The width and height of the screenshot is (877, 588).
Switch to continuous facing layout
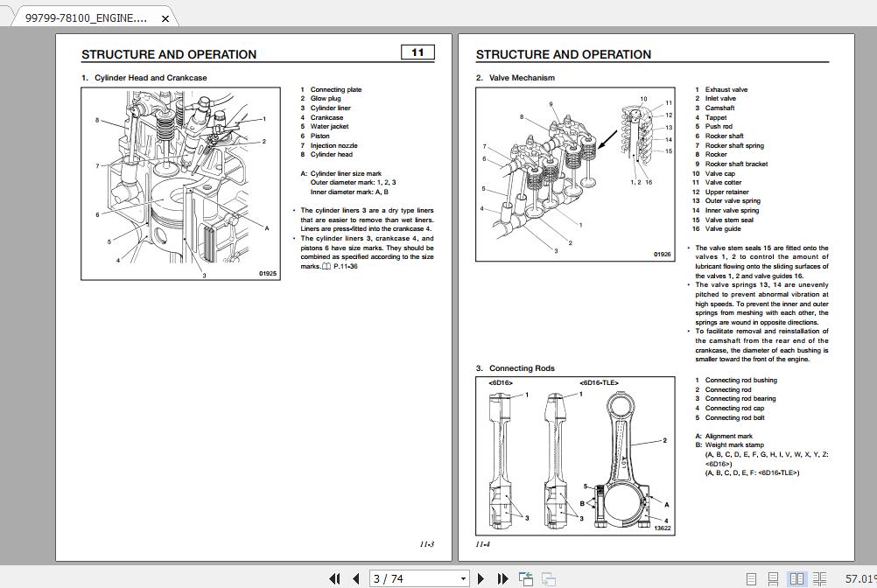819,579
